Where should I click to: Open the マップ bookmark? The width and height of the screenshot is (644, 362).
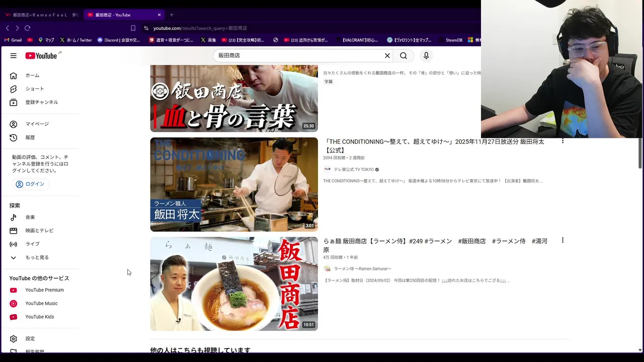pyautogui.click(x=46, y=40)
